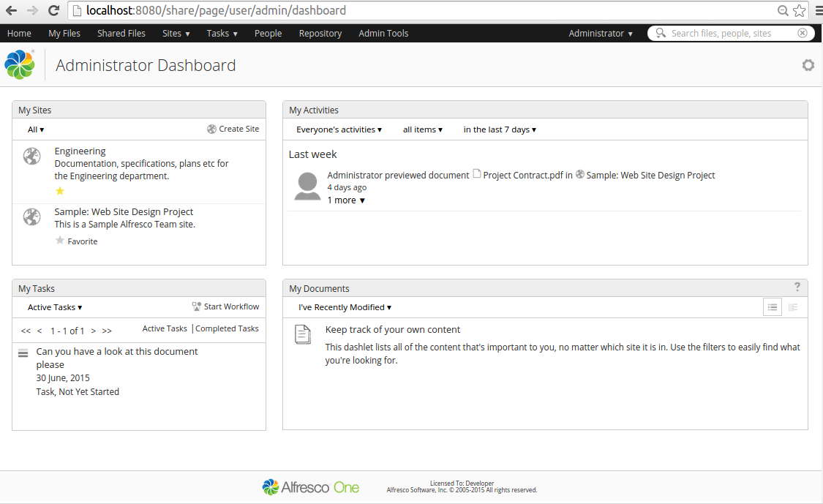
Task: Click the 'Search files, people, sites' input field
Action: click(724, 33)
